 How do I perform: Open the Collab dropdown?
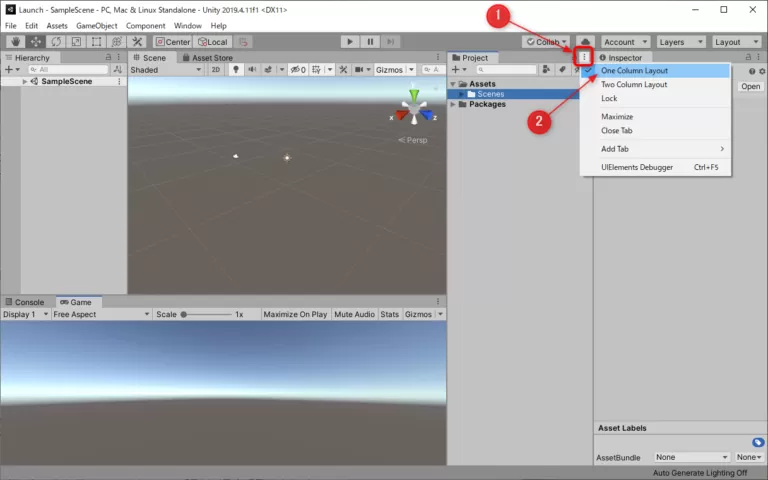pyautogui.click(x=546, y=42)
